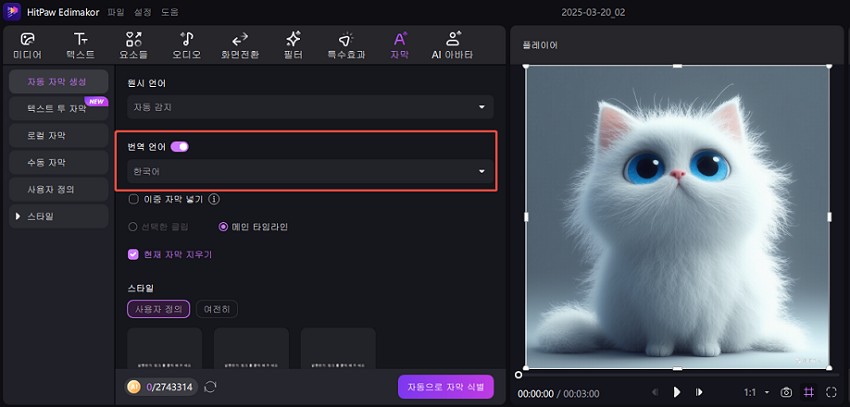Click the AI coin credits icon
850x407 pixels.
[x=133, y=386]
